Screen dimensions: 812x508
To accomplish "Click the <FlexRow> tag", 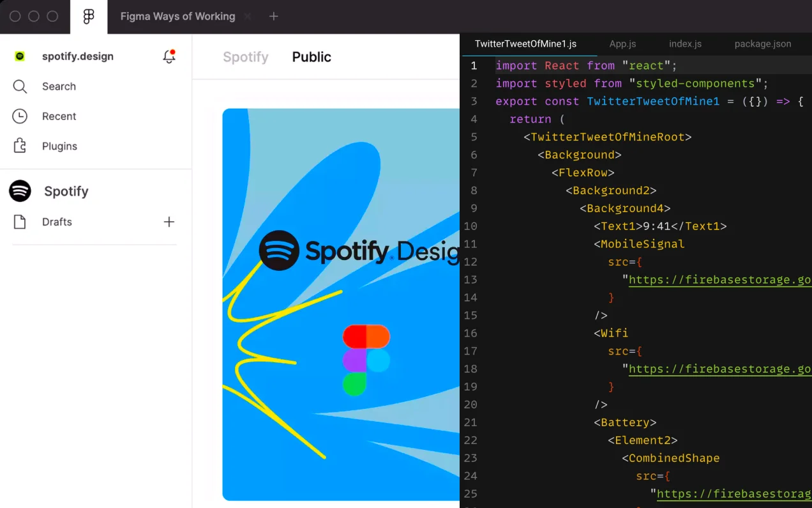I will tap(583, 173).
